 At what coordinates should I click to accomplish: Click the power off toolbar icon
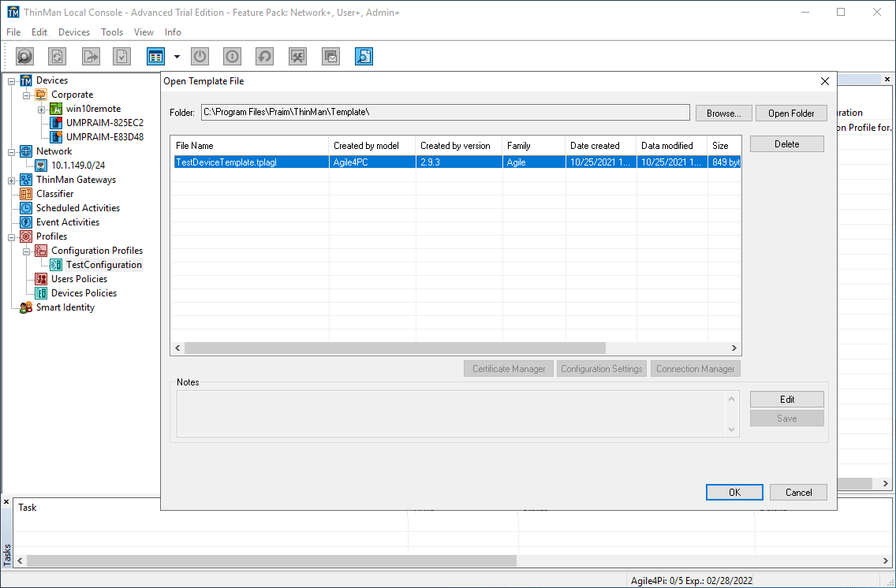point(200,57)
